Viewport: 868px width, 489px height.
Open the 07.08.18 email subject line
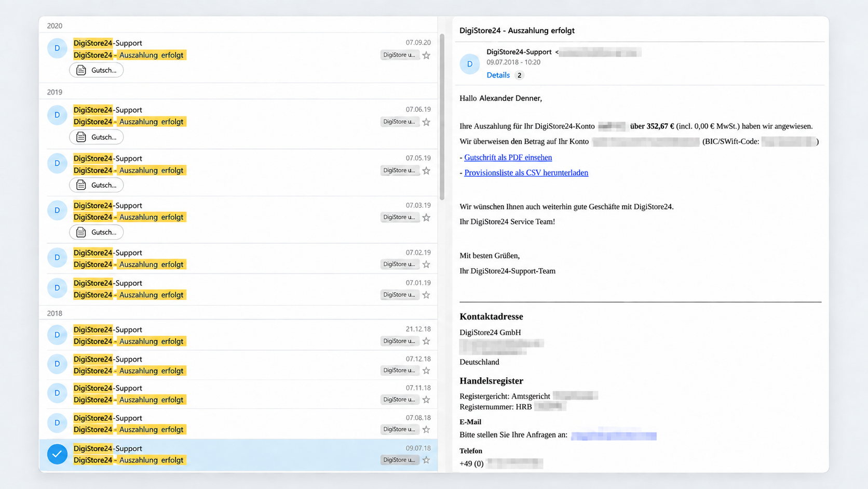[129, 430]
